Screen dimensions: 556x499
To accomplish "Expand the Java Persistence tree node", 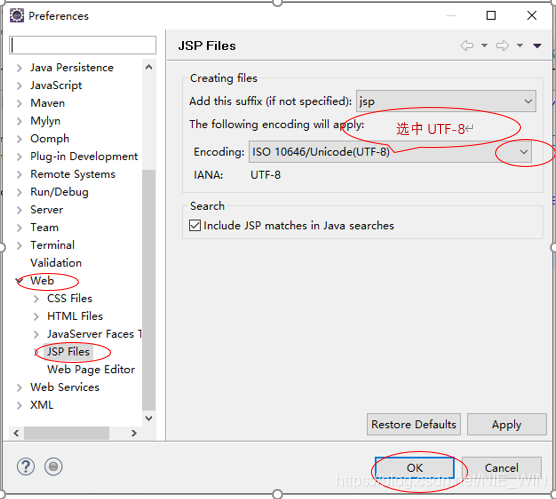I will point(20,68).
